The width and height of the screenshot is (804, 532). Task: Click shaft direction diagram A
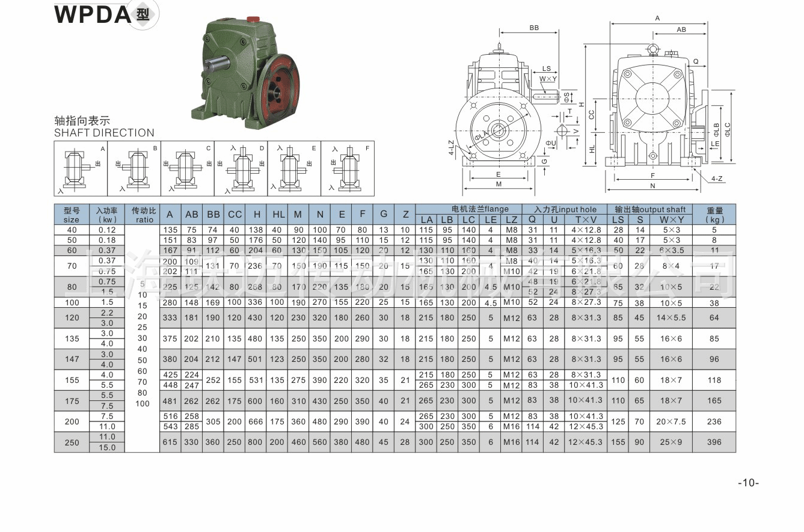[81, 168]
